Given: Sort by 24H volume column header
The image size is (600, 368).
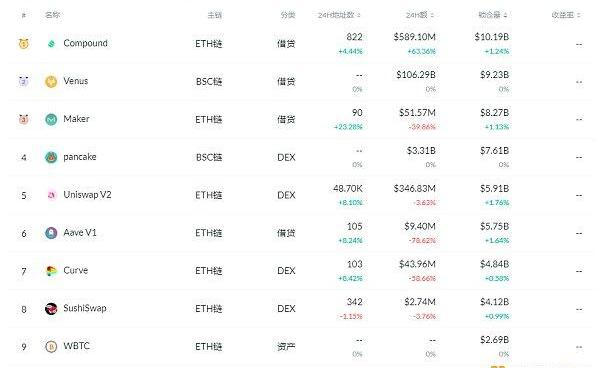Looking at the screenshot, I should click(419, 15).
